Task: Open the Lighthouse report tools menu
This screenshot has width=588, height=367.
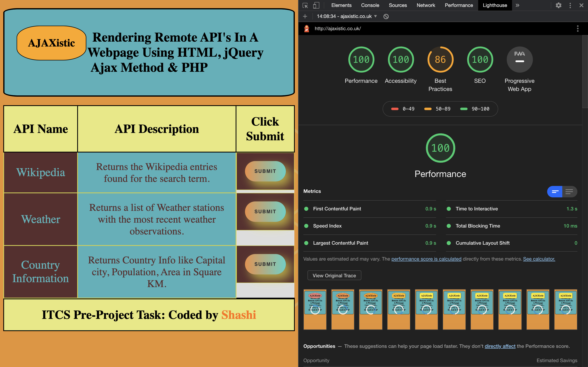Action: [578, 29]
